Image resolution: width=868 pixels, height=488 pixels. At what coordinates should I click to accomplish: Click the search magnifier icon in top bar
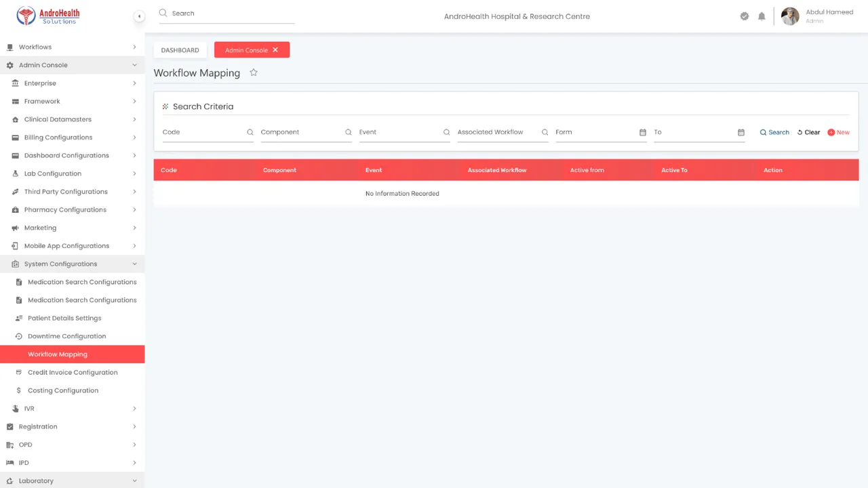pyautogui.click(x=163, y=13)
